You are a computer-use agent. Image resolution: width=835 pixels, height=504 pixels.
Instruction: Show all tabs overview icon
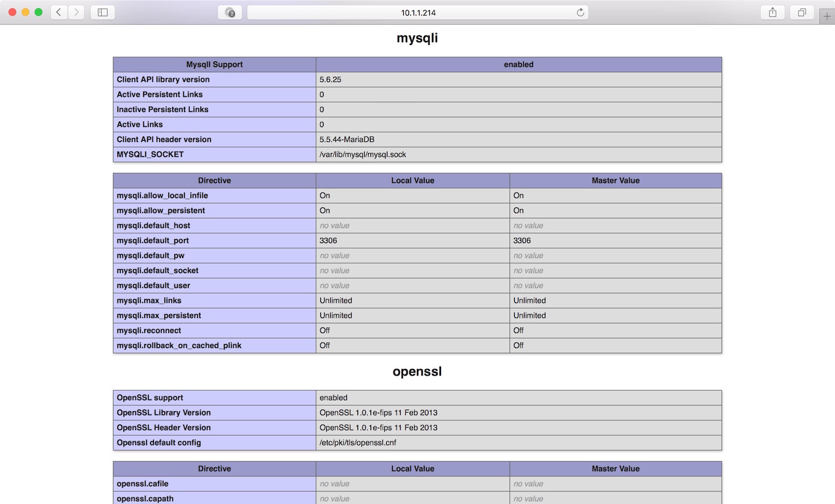(x=802, y=12)
